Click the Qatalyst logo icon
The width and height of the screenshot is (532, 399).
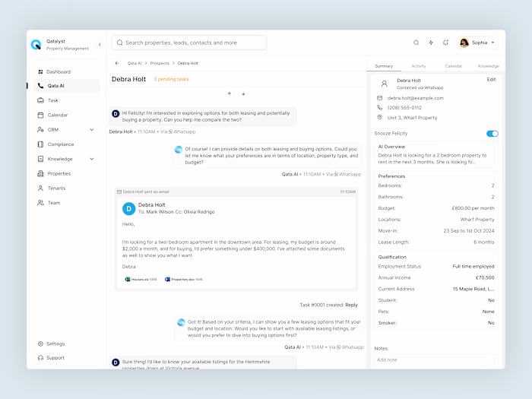36,44
